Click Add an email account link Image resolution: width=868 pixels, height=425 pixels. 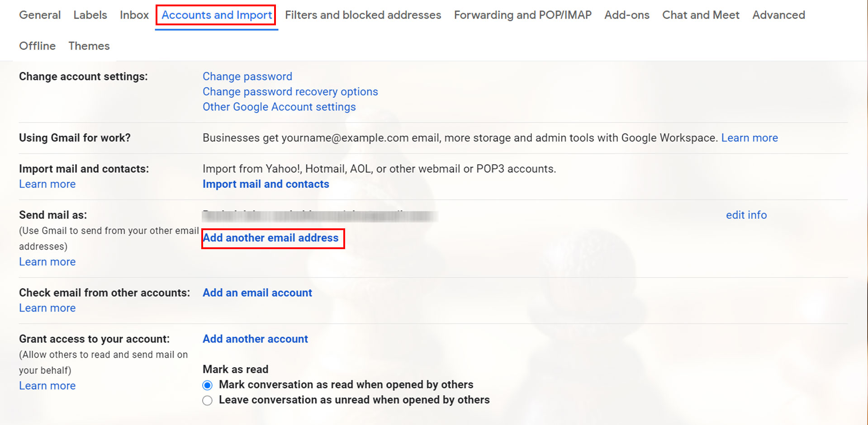257,293
